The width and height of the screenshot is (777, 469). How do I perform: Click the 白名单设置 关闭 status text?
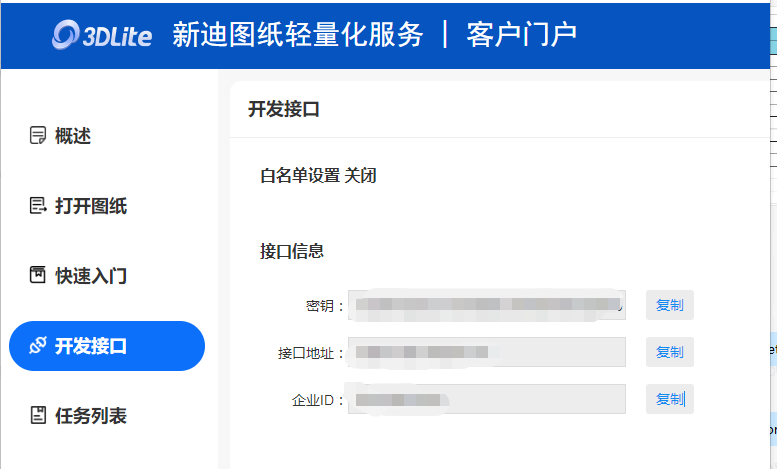pos(318,176)
